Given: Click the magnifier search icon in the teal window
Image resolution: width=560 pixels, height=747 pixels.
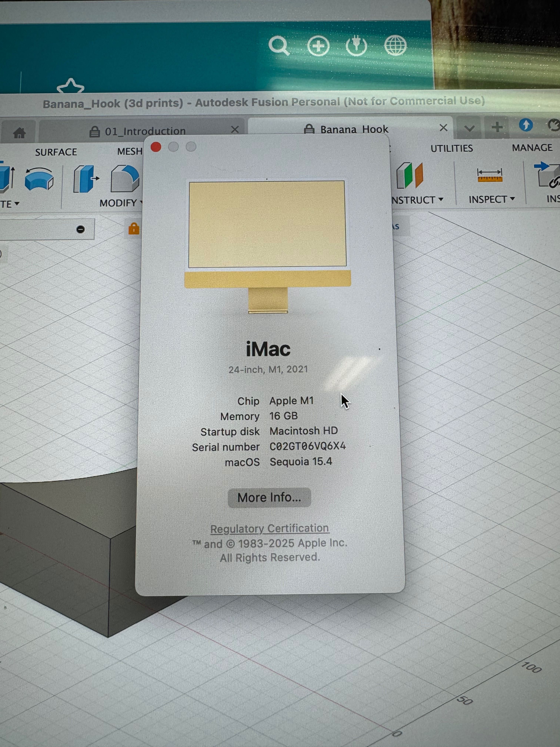Looking at the screenshot, I should [x=279, y=46].
